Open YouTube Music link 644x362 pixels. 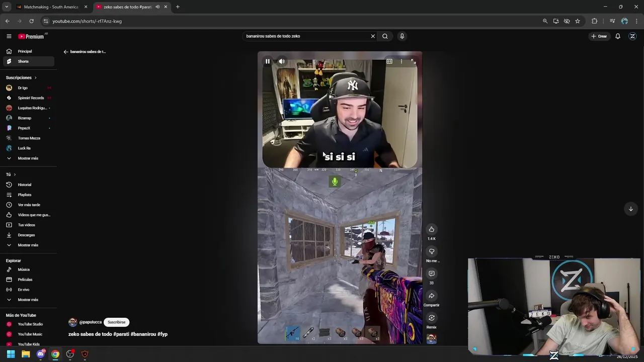click(x=28, y=334)
